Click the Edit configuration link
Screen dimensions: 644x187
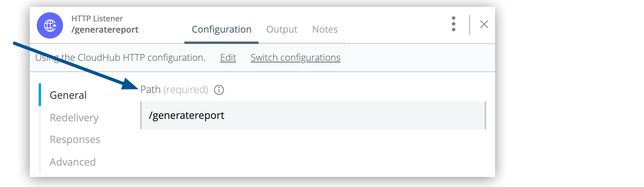[x=228, y=58]
